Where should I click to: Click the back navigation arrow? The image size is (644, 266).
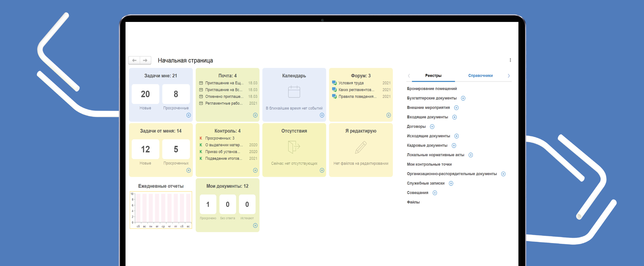[134, 60]
